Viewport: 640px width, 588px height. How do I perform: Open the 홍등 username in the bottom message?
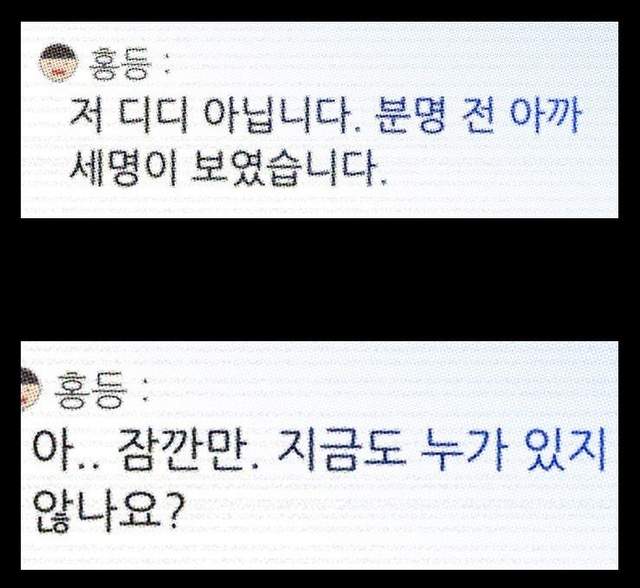[x=92, y=386]
